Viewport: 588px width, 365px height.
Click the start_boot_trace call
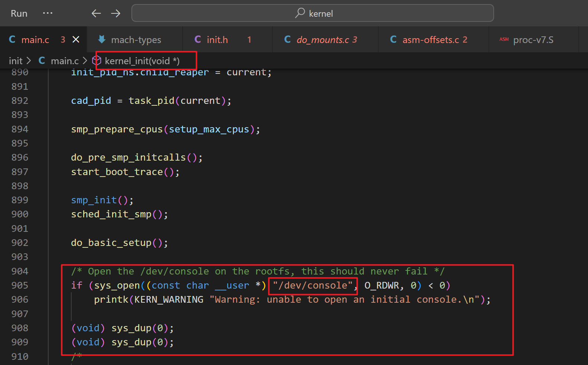[x=117, y=172]
